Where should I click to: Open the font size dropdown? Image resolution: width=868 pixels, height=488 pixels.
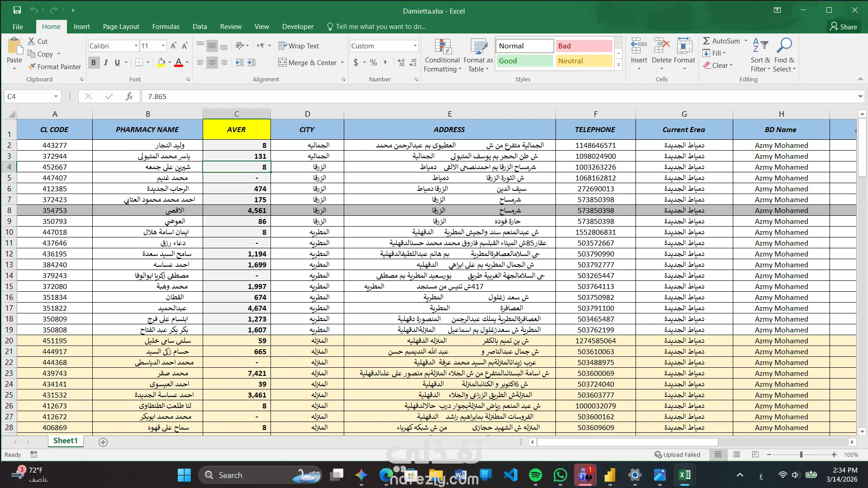(163, 46)
